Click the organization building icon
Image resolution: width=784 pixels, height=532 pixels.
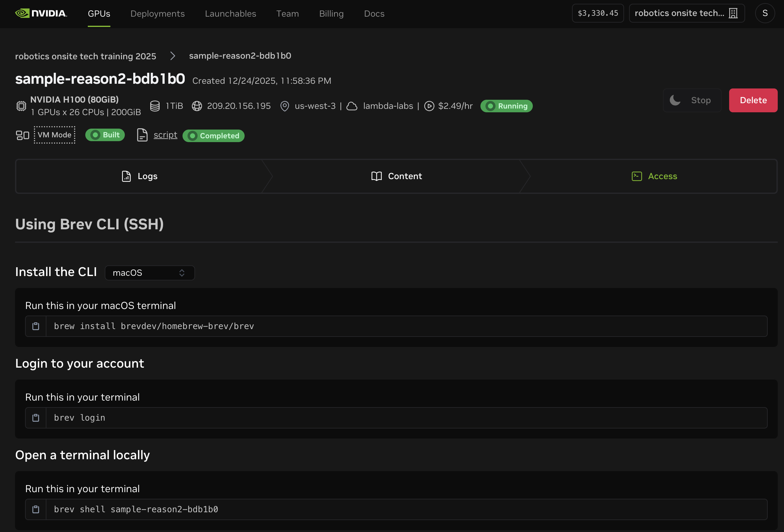coord(733,13)
